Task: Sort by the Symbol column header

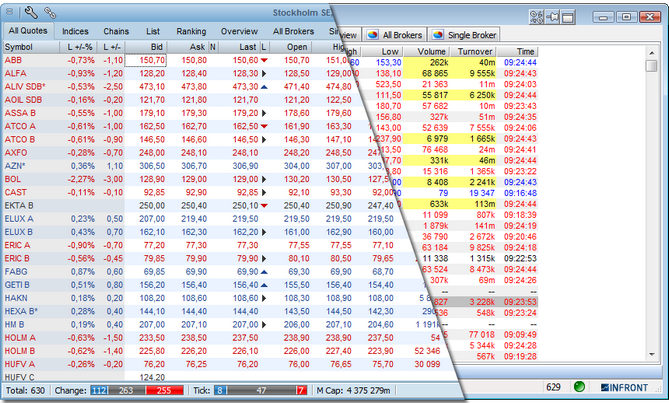Action: click(31, 47)
